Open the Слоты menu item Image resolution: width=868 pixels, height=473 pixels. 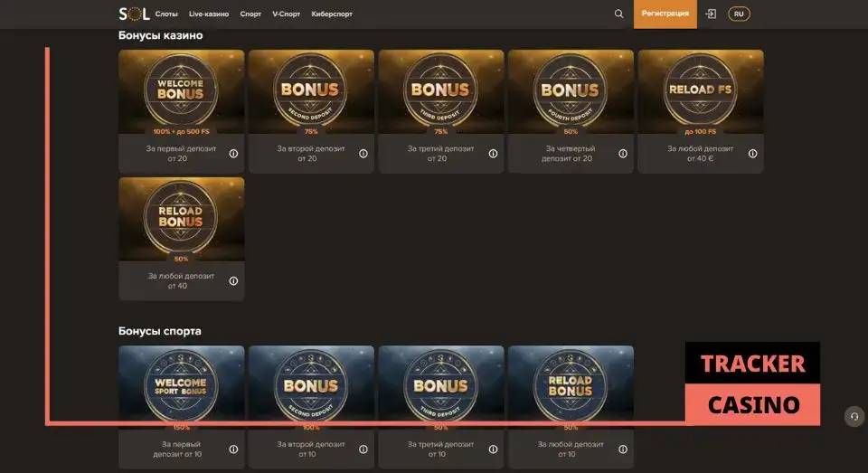pyautogui.click(x=166, y=14)
